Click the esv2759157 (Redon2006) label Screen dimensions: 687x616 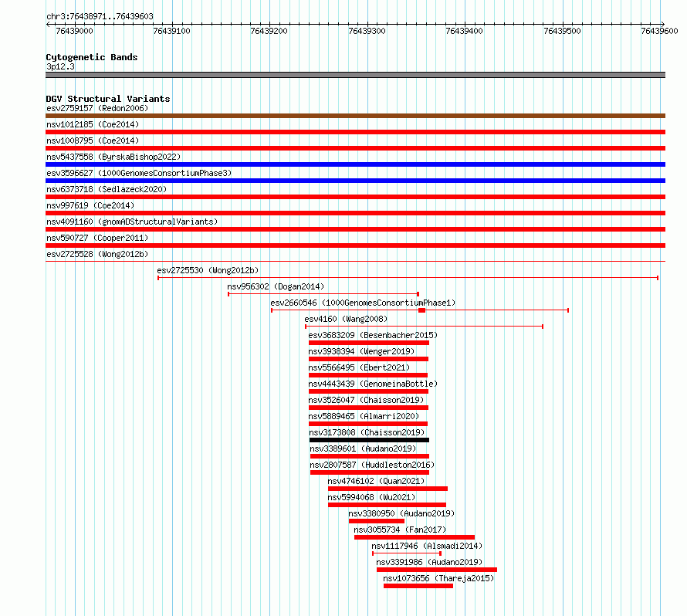97,108
